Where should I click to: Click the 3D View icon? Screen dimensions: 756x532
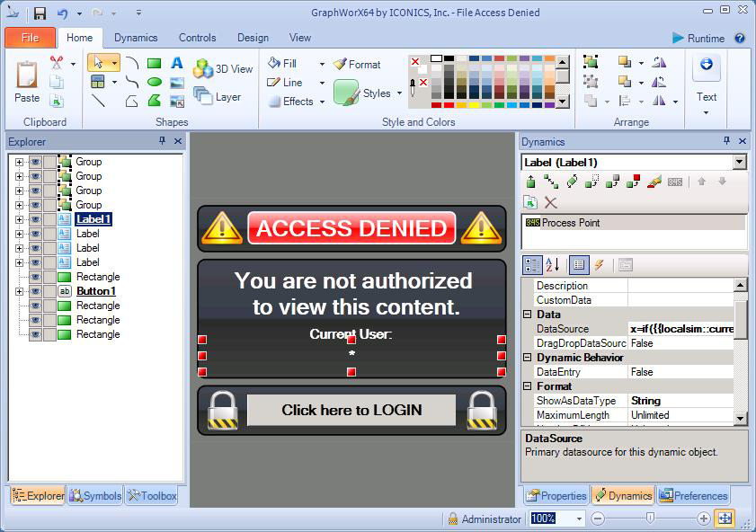[x=203, y=69]
